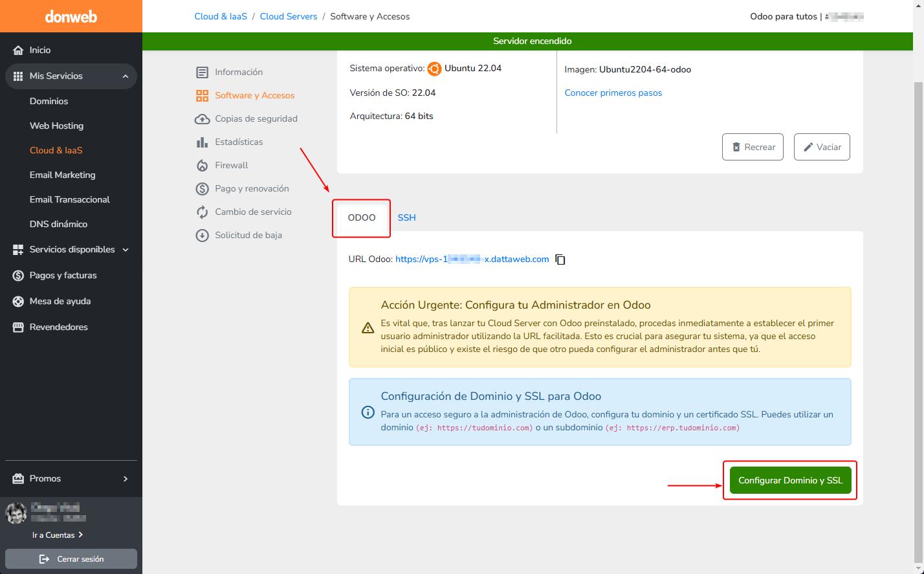Image resolution: width=924 pixels, height=574 pixels.
Task: Click the Mesa de ayuda lifebuoy icon
Action: [x=18, y=301]
